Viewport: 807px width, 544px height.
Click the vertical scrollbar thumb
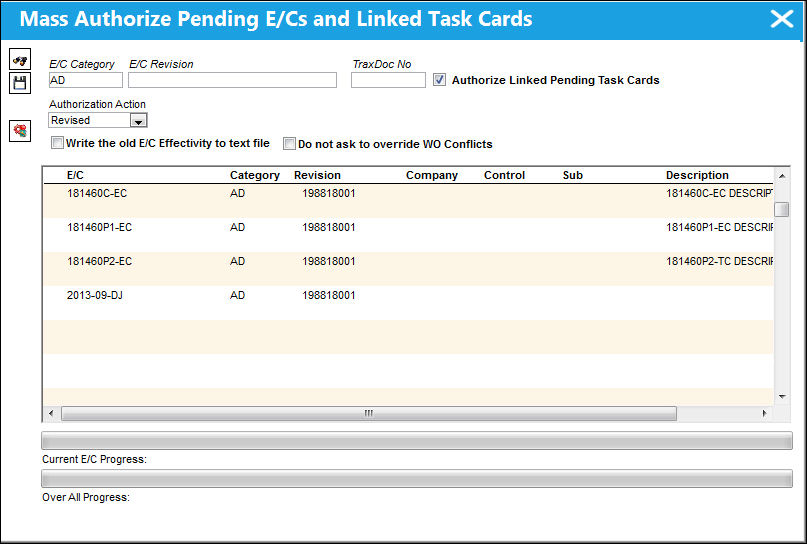(x=782, y=209)
